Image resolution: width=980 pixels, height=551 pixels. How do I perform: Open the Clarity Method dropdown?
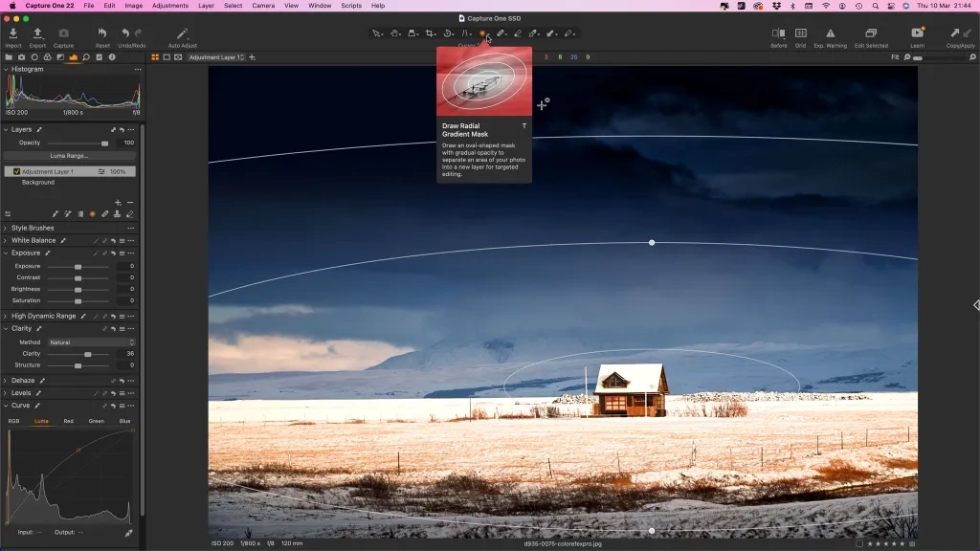[91, 342]
